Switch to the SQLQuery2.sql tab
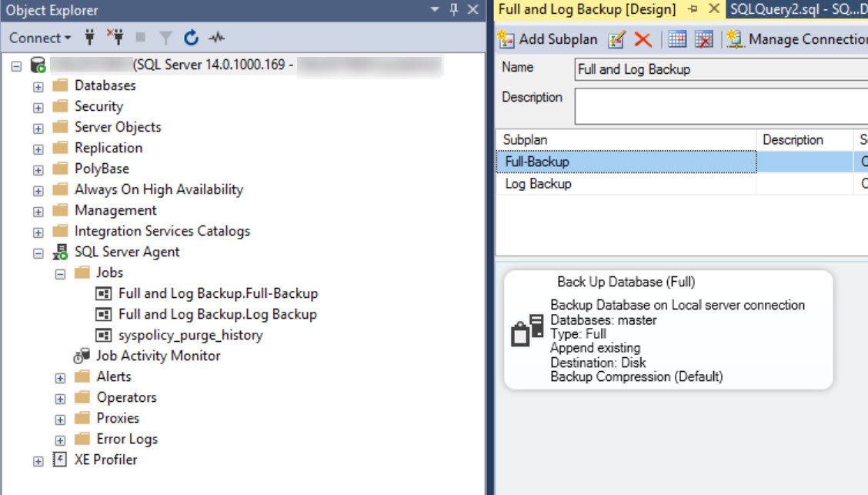868x495 pixels. point(797,9)
